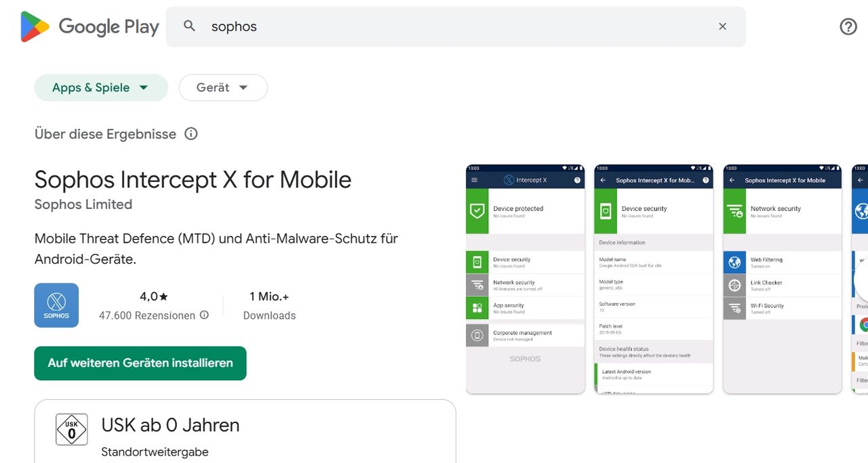Image resolution: width=868 pixels, height=463 pixels.
Task: Click the 4,0 star rating text
Action: point(154,296)
